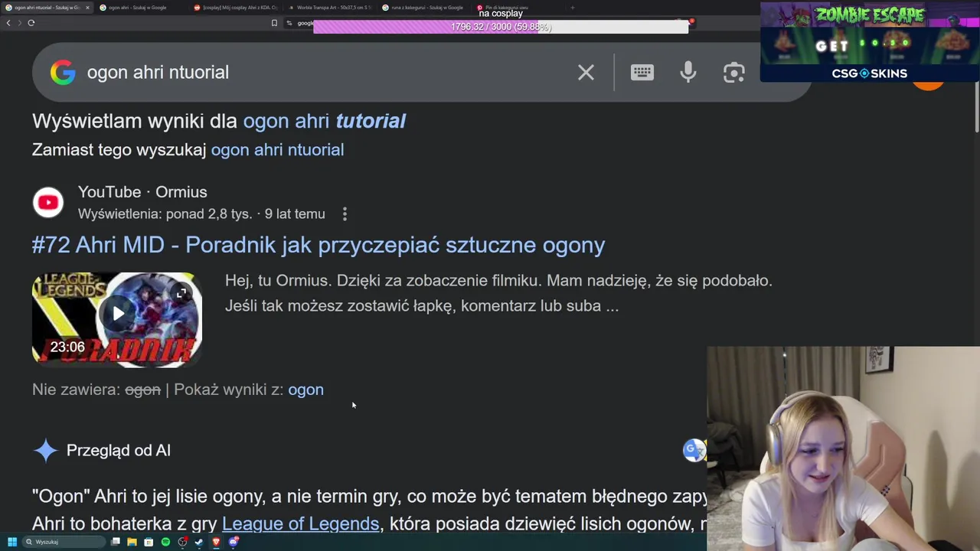This screenshot has height=551, width=980.
Task: Open the Windows Start menu
Action: click(12, 542)
